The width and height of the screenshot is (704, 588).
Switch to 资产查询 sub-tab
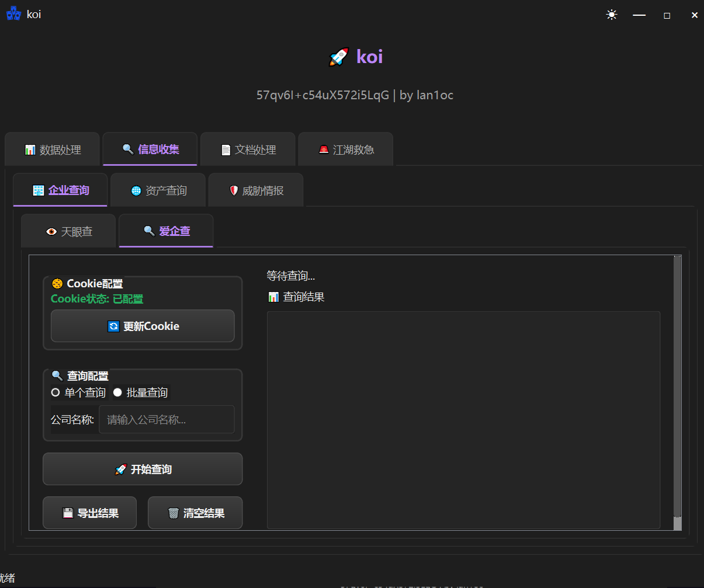(158, 190)
